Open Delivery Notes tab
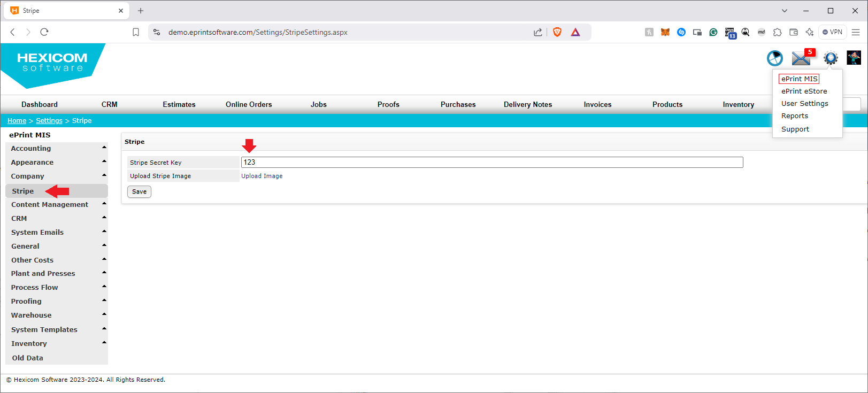 point(528,104)
